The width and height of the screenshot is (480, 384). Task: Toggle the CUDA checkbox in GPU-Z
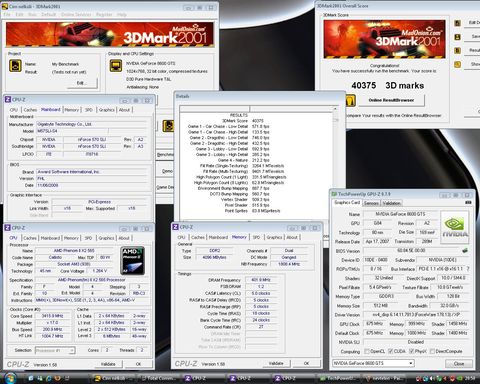(391, 351)
